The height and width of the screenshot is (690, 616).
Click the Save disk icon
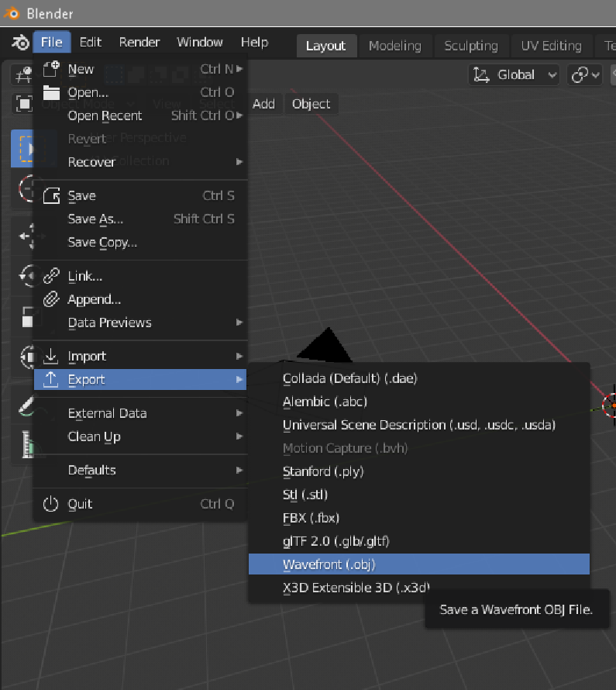[x=51, y=195]
